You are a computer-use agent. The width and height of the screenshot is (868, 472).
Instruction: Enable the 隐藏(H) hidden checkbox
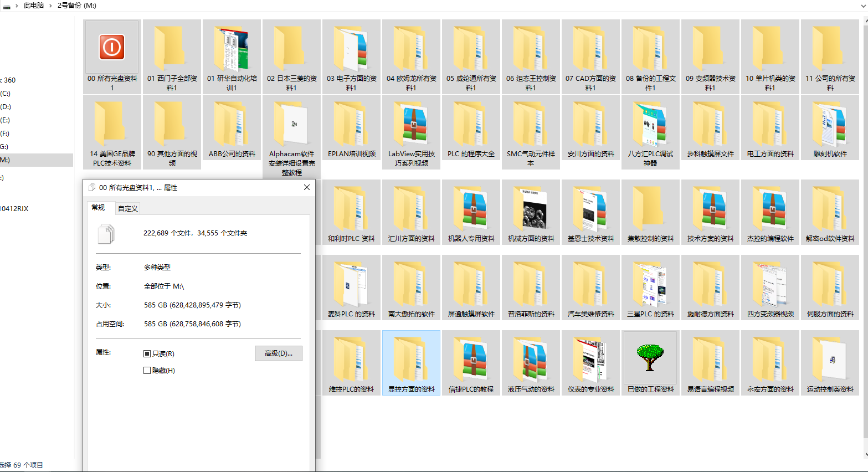[147, 370]
